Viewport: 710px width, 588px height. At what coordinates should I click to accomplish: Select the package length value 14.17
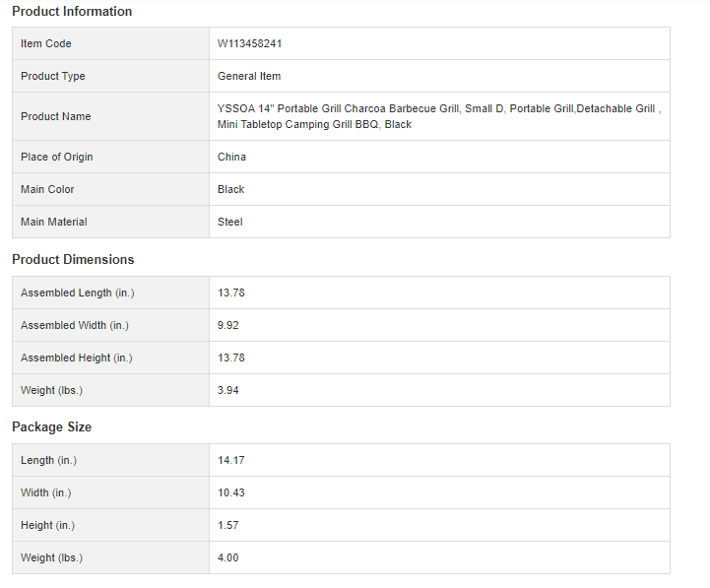(231, 460)
